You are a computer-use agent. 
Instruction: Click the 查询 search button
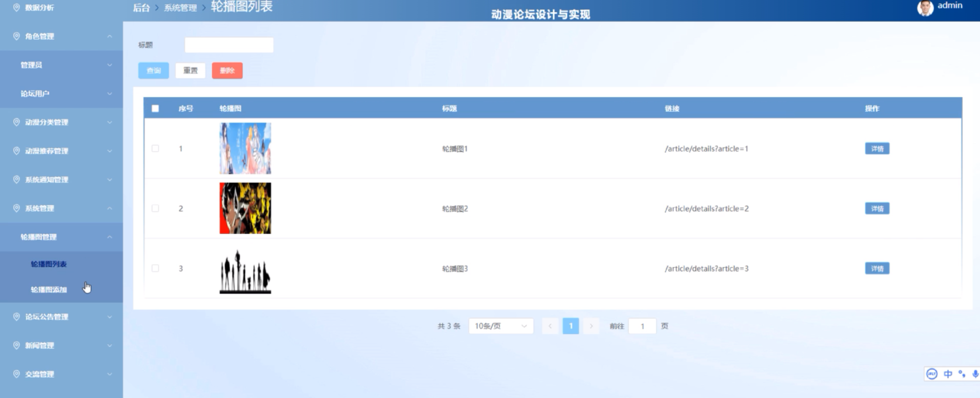point(153,70)
